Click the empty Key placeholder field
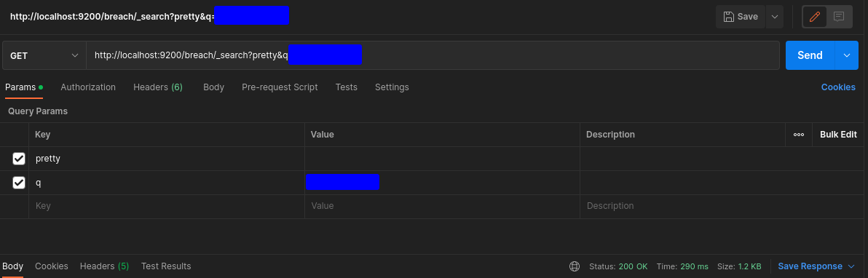 point(166,206)
